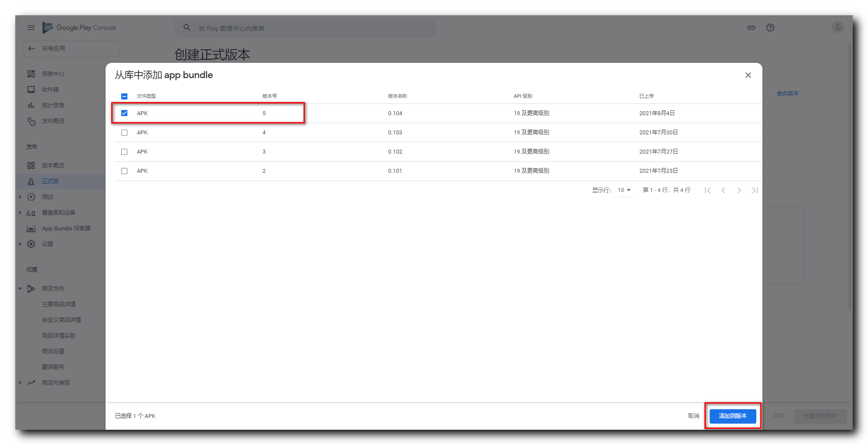Expand the 商店内表现 section arrow

coord(20,383)
